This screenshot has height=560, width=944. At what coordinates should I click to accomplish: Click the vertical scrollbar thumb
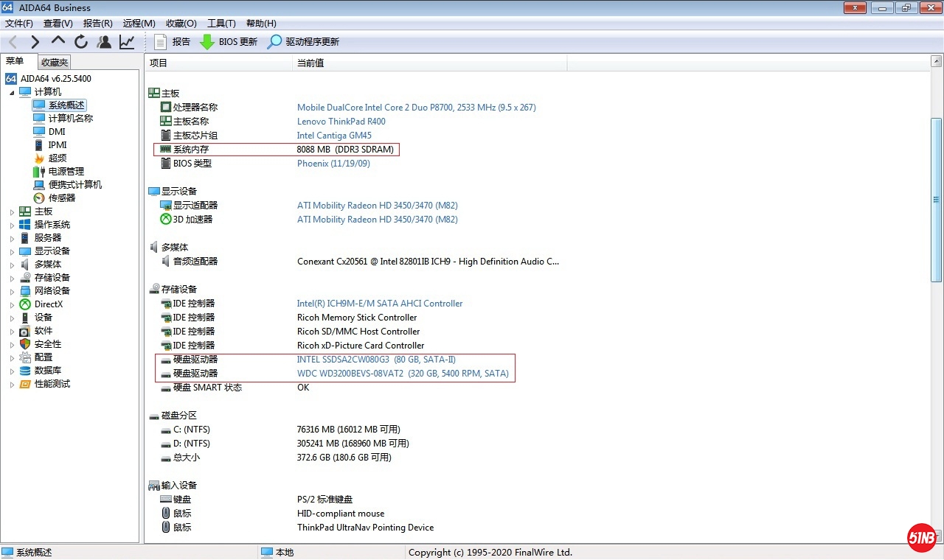(936, 199)
